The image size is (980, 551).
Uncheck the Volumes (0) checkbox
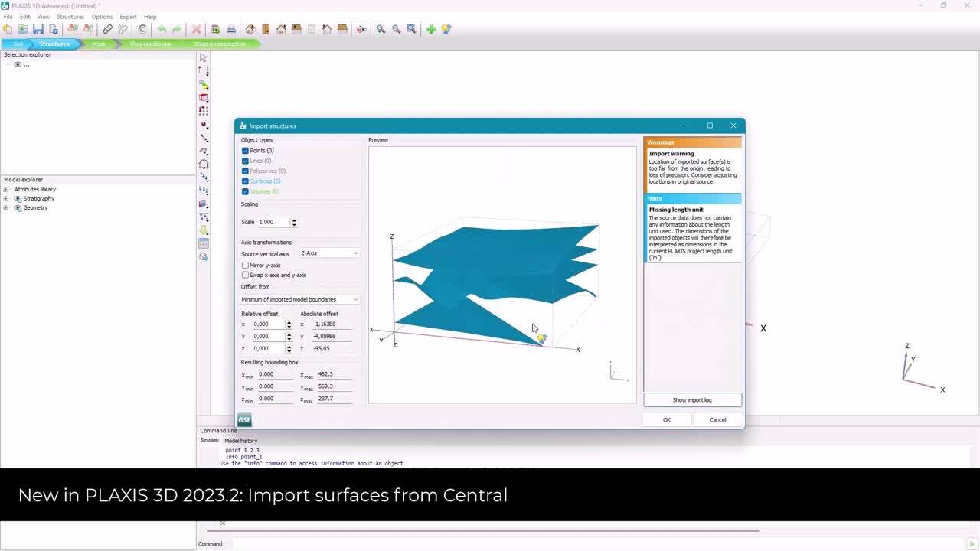(x=245, y=191)
